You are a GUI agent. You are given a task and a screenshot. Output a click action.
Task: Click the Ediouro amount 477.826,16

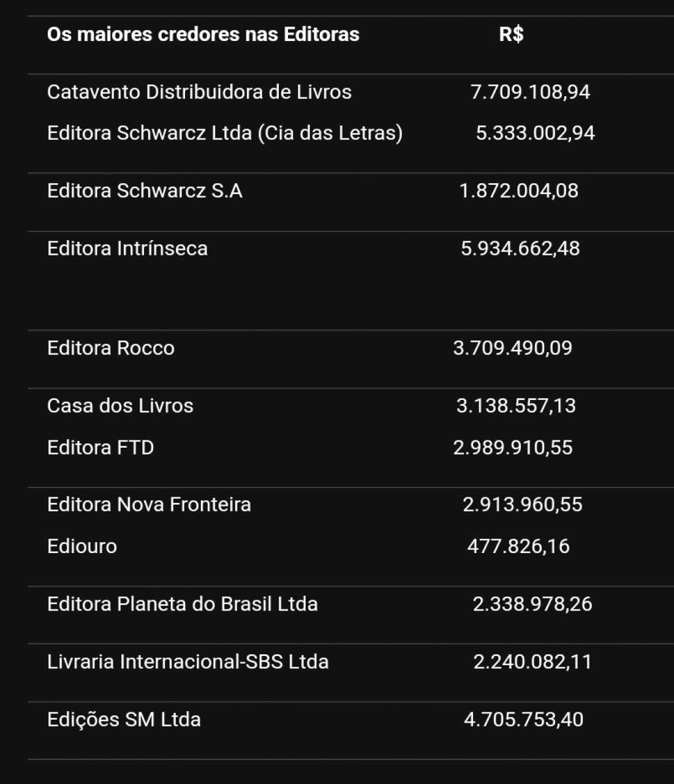pos(518,546)
